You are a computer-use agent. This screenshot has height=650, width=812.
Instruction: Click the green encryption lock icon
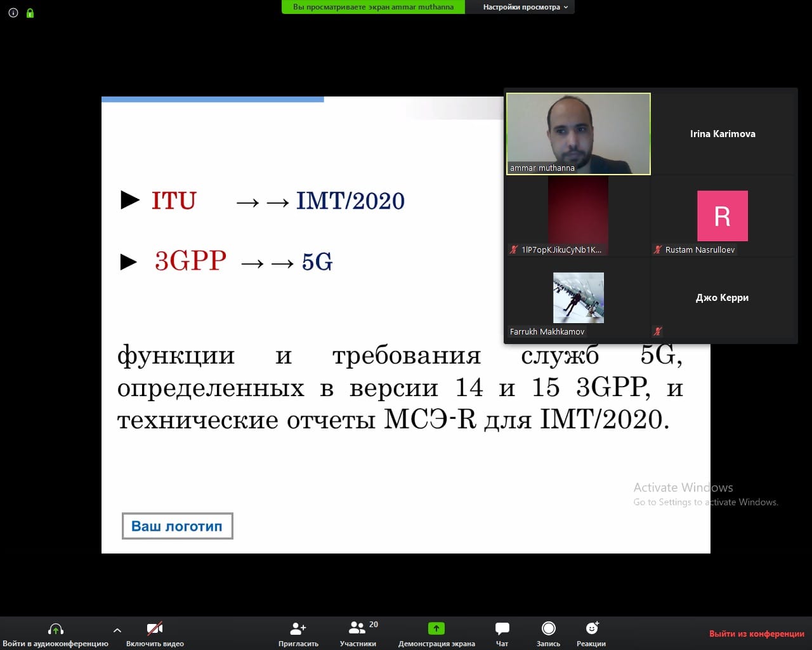point(30,13)
